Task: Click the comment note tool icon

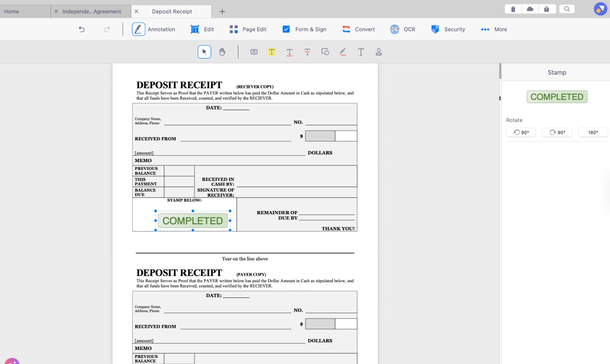Action: tap(254, 52)
